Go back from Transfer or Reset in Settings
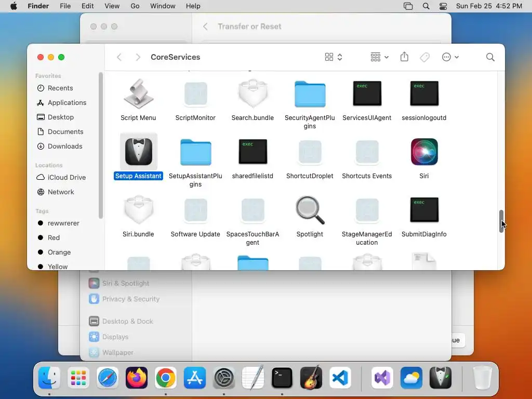 (205, 26)
